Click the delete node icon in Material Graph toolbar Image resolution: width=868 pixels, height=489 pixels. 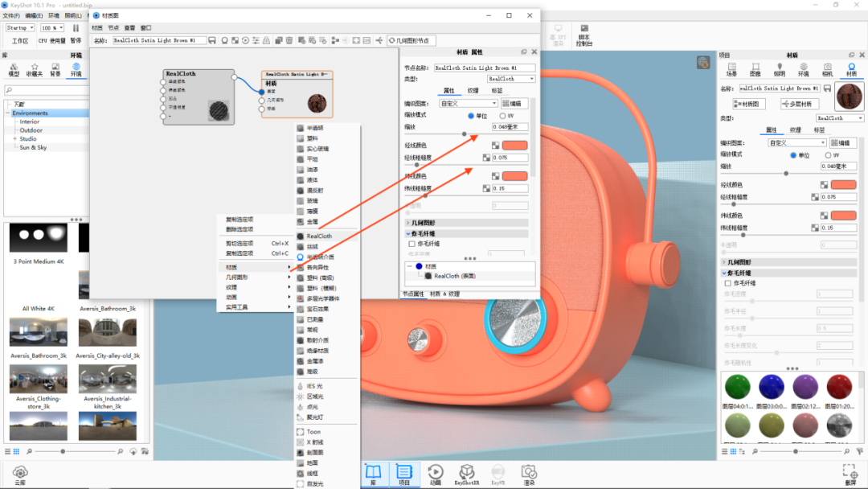point(289,39)
